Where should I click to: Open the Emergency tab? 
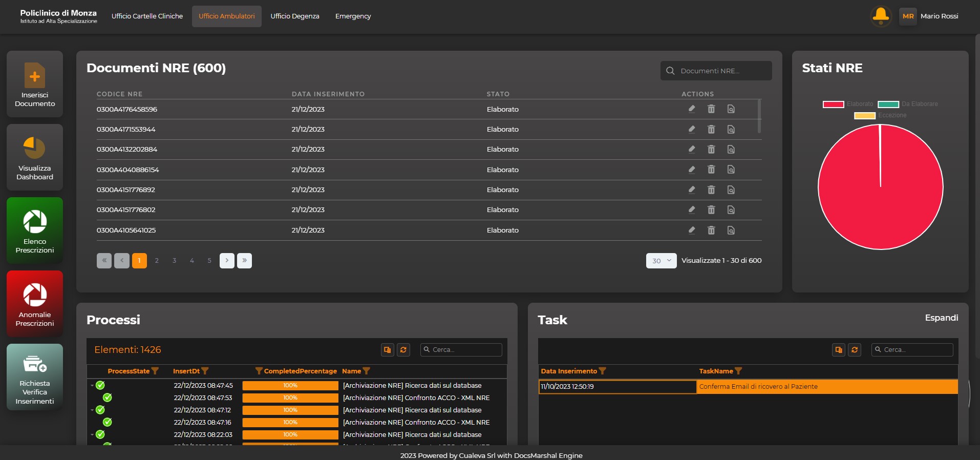(x=353, y=16)
